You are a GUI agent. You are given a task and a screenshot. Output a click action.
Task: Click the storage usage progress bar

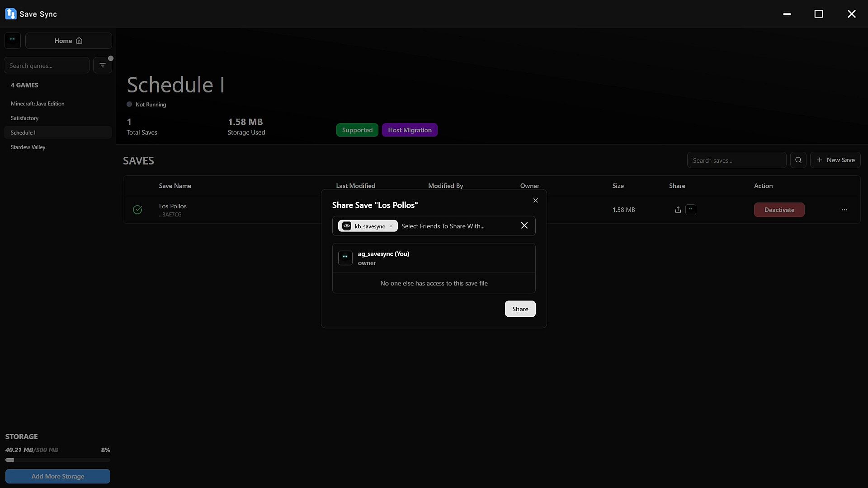(58, 460)
